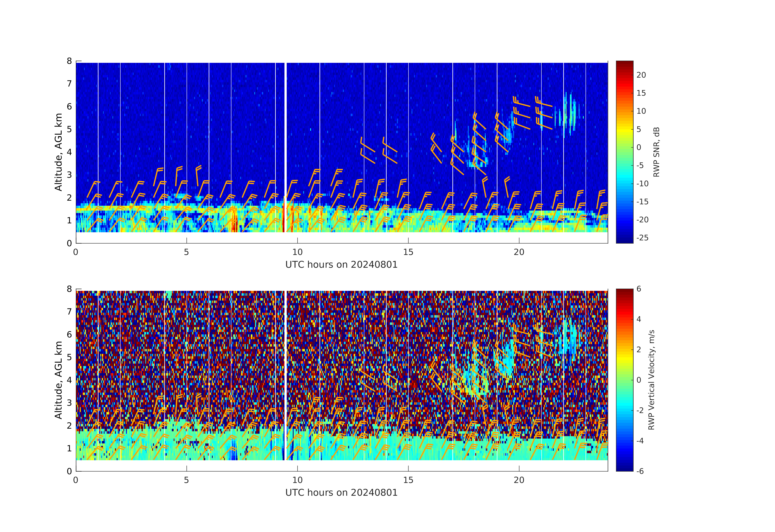
Task: Click the 4 km altitude tick on bottom plot
Action: (x=69, y=380)
